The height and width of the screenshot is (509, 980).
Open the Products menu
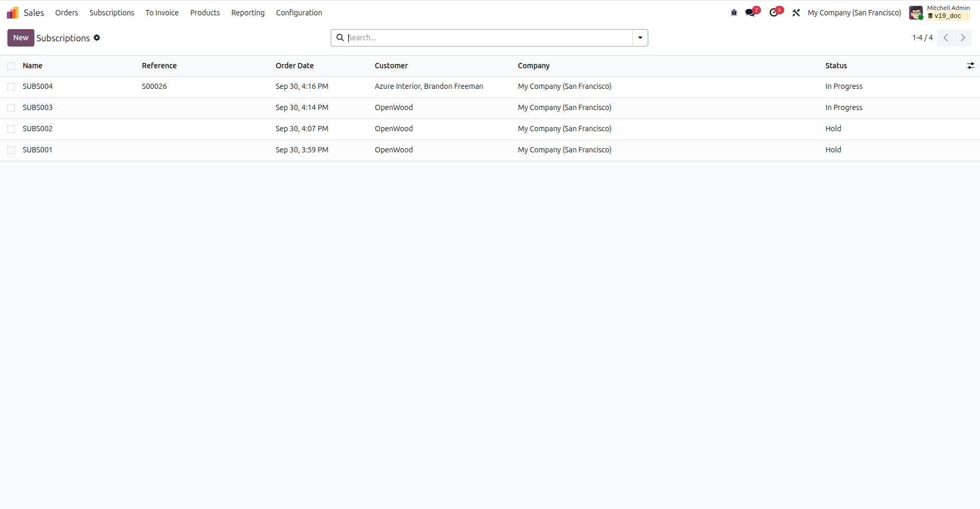[205, 13]
